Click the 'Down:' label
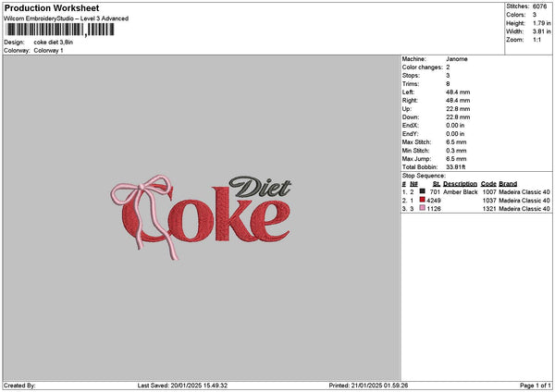Screen dimensions: 555x392 pyautogui.click(x=411, y=117)
